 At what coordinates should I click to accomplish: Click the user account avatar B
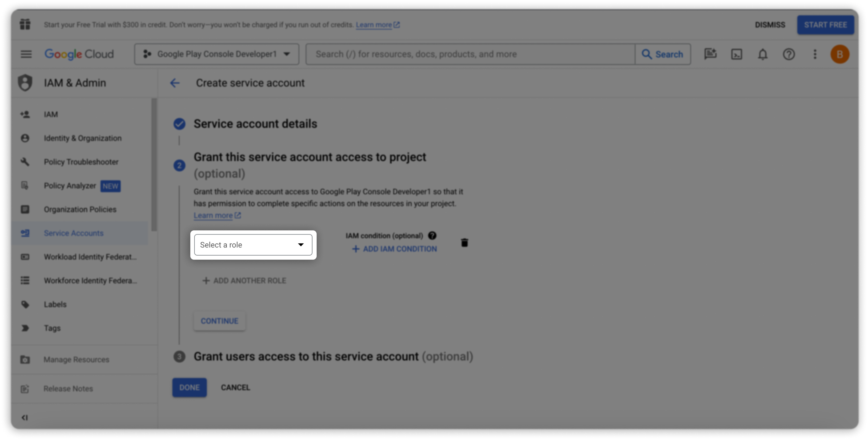click(x=839, y=54)
